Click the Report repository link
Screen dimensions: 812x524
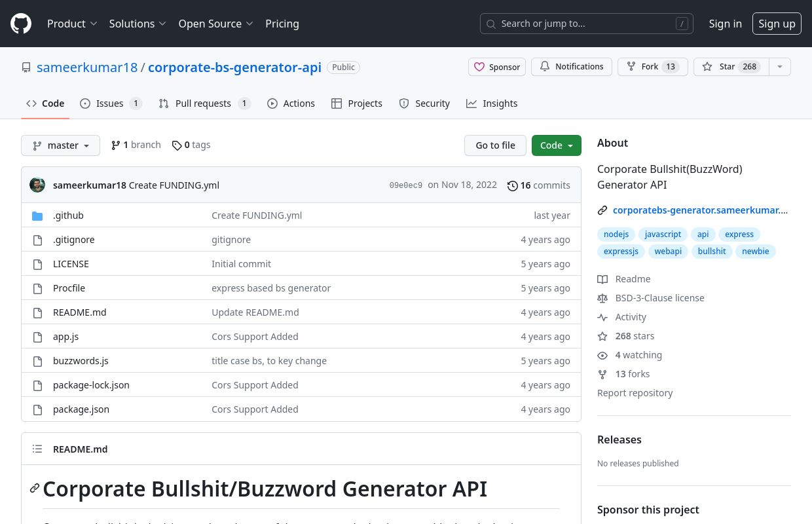click(635, 393)
